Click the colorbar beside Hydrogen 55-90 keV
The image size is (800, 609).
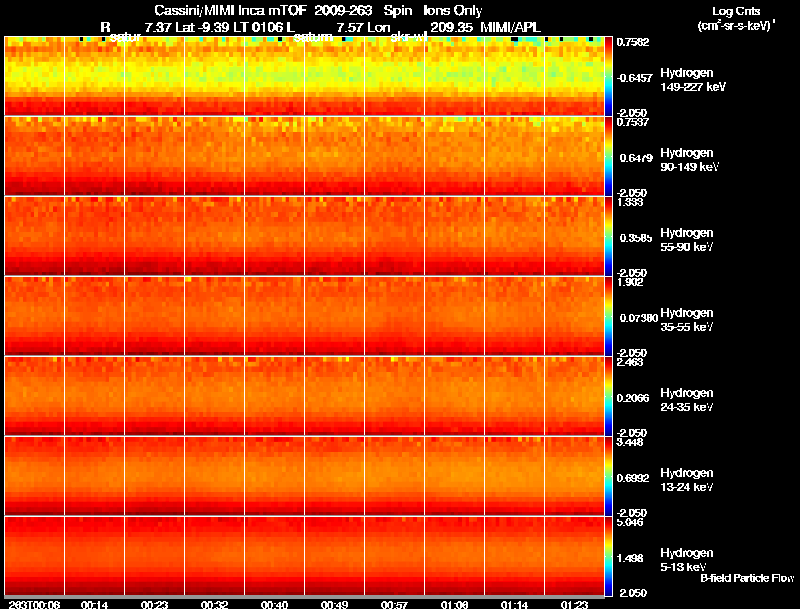(608, 236)
